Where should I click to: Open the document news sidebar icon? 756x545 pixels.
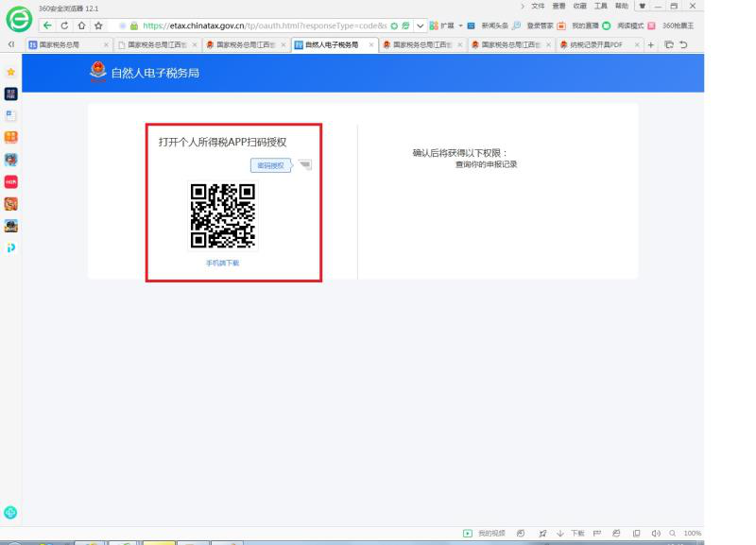pos(10,115)
